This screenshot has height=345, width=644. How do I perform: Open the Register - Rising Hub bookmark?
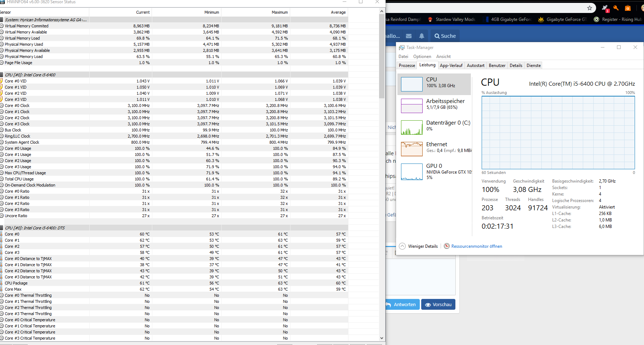point(618,19)
